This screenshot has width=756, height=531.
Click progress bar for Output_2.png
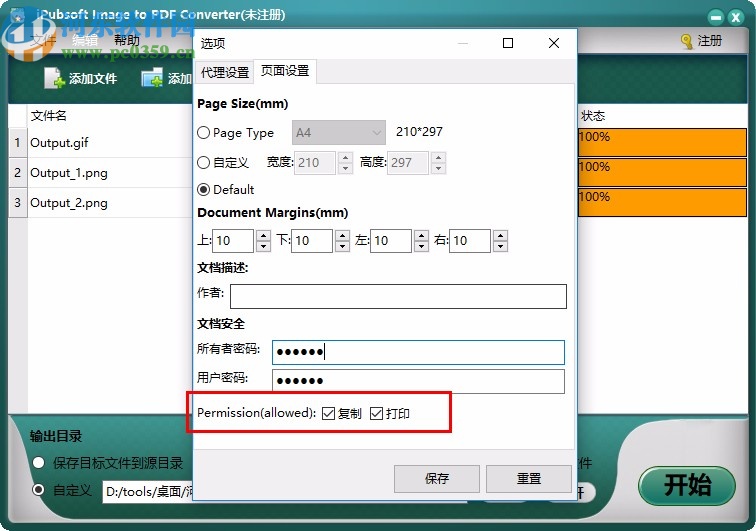click(662, 202)
